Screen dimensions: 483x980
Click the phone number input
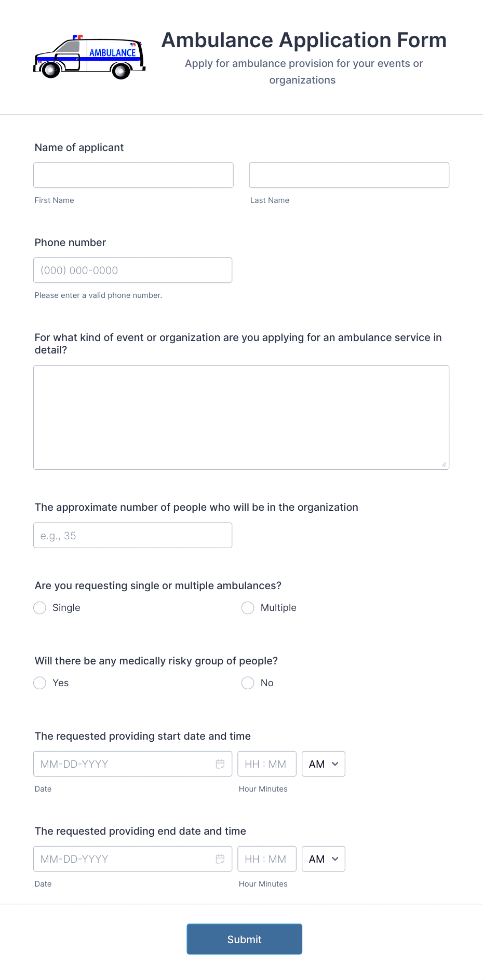point(132,270)
